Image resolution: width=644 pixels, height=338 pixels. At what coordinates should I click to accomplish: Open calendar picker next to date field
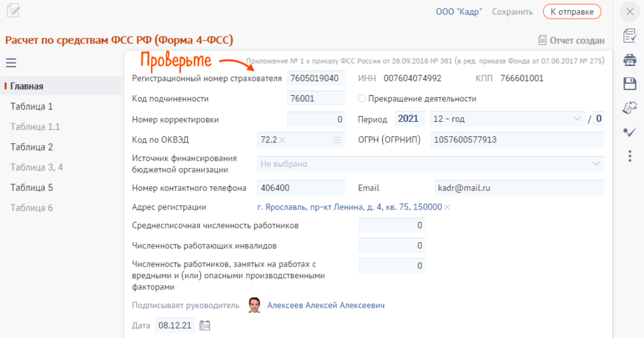point(205,325)
